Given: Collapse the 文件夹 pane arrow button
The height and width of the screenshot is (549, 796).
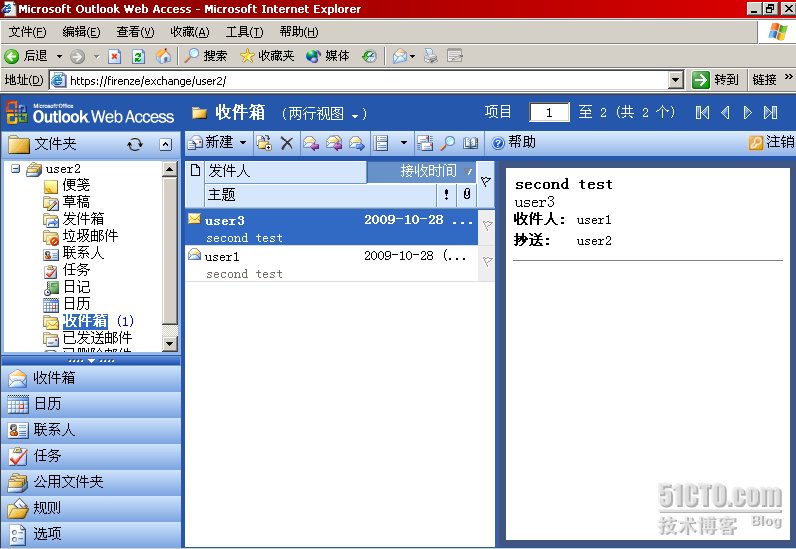Looking at the screenshot, I should pyautogui.click(x=165, y=145).
